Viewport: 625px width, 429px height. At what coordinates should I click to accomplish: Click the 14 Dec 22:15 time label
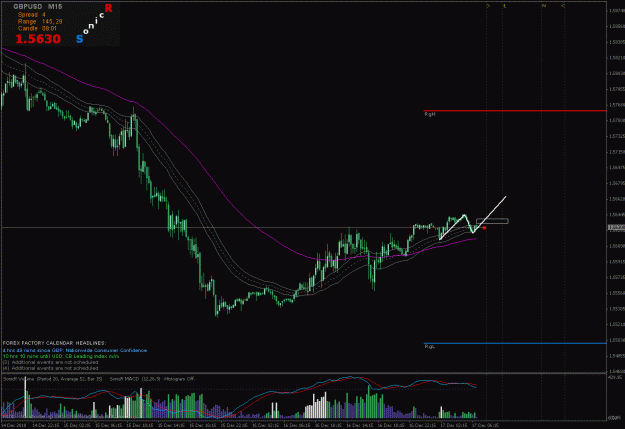(46, 425)
